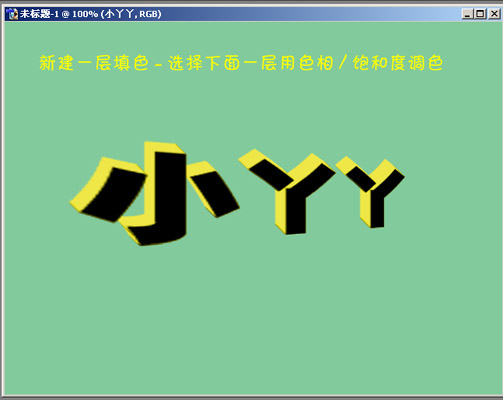Click the Photoshop document icon in title bar
This screenshot has width=503, height=400.
(x=13, y=14)
